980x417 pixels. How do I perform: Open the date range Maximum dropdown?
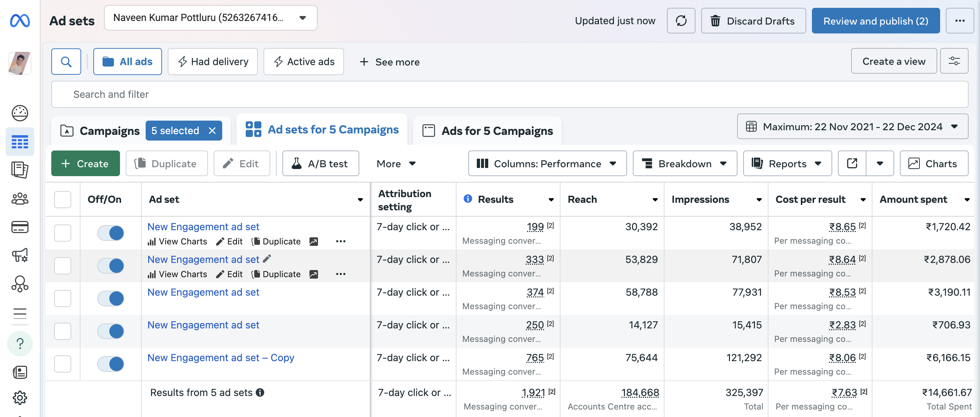(852, 127)
